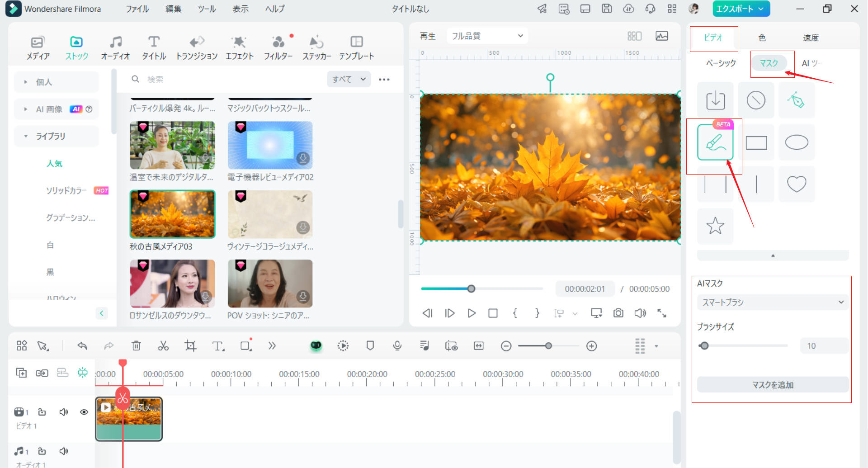Image resolution: width=868 pixels, height=468 pixels.
Task: Stop the preview playback
Action: pyautogui.click(x=493, y=313)
